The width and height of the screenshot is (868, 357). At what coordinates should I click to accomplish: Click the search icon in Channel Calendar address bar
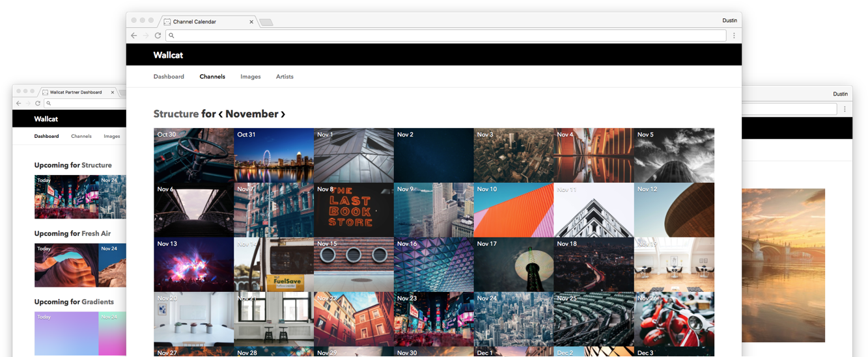point(171,36)
